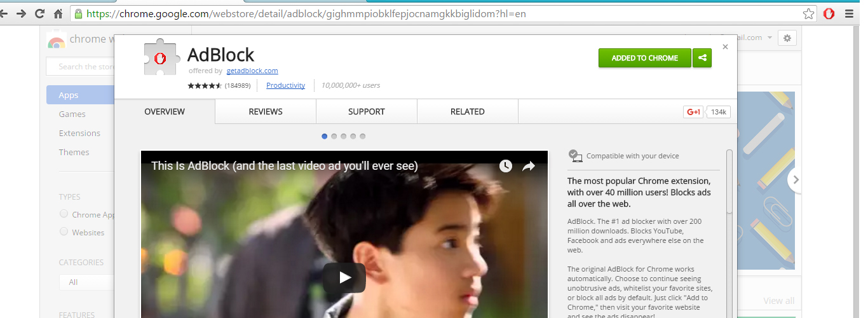Select the second carousel dot
Image resolution: width=868 pixels, height=318 pixels.
click(334, 136)
